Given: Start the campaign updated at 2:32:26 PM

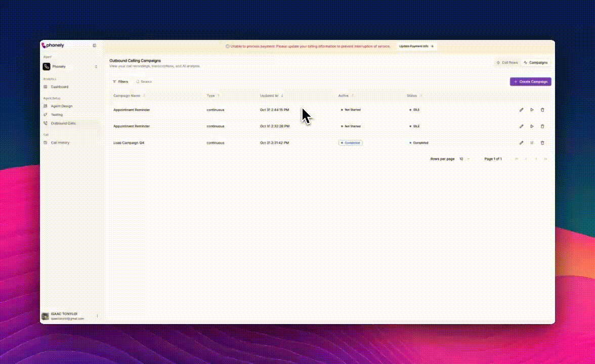Looking at the screenshot, I should (532, 126).
